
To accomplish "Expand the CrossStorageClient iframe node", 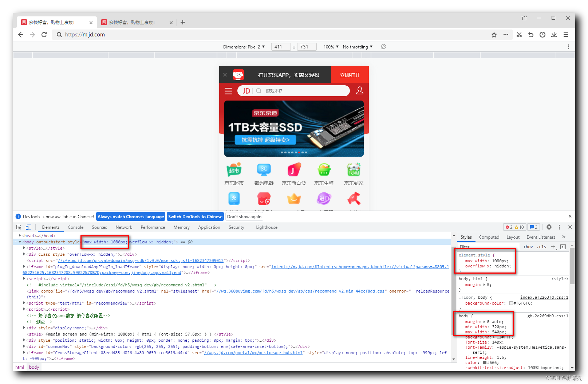I will pos(24,353).
